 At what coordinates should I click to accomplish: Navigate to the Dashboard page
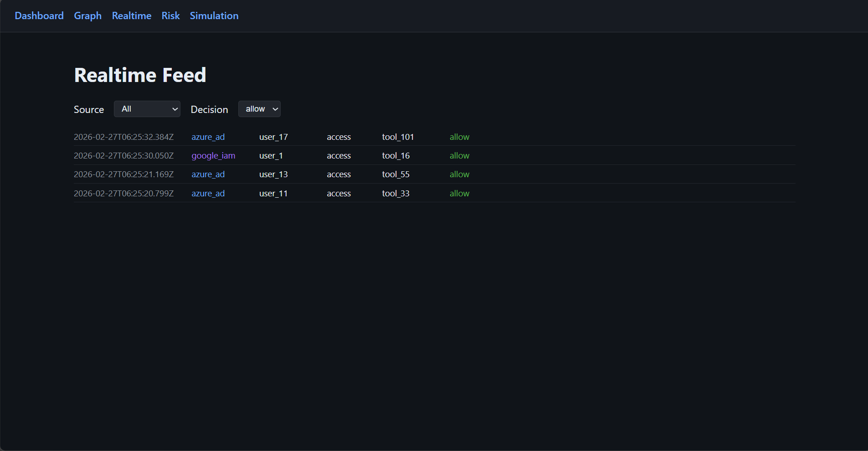click(x=39, y=15)
